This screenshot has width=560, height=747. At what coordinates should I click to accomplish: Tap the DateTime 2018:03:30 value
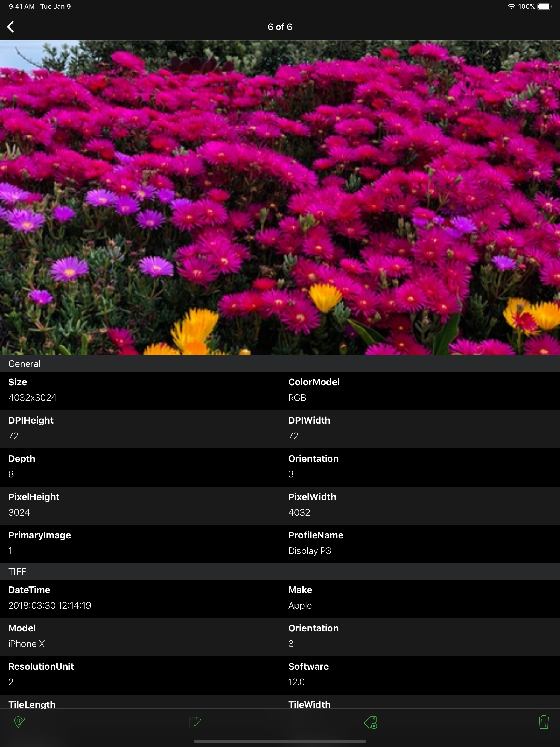tap(50, 605)
